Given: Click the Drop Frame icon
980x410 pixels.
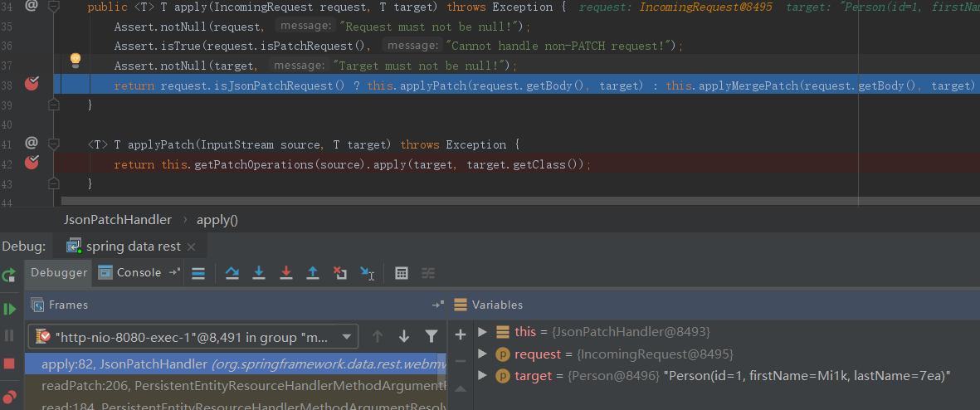Looking at the screenshot, I should (x=339, y=272).
